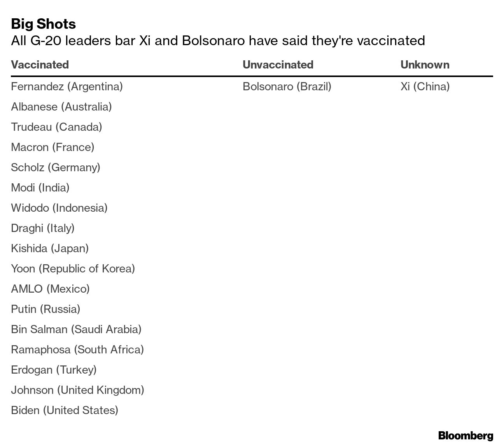Image resolution: width=504 pixels, height=446 pixels.
Task: Select the Biden (United States) row
Action: click(64, 410)
